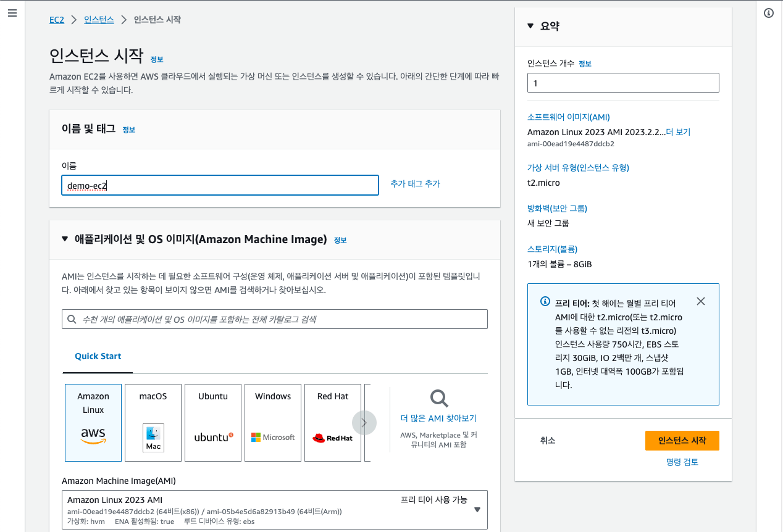Select the macOS AMI tile
Screen dimensions: 783x532
click(x=153, y=422)
